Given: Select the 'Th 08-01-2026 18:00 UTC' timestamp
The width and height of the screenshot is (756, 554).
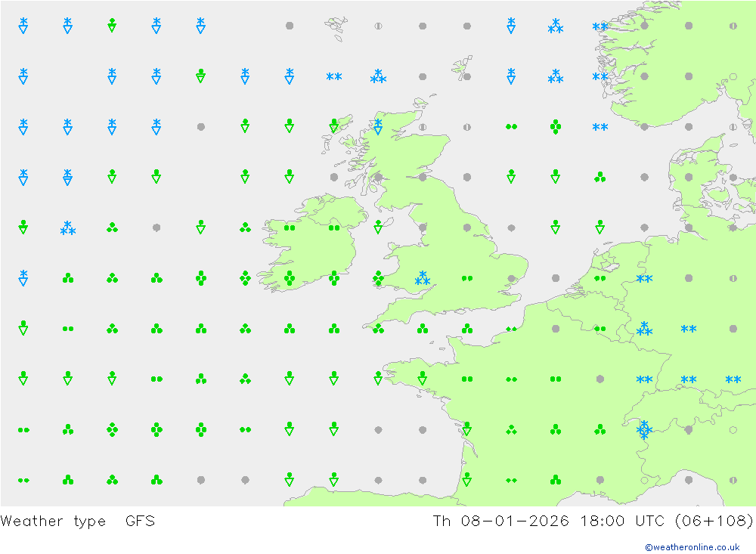Looking at the screenshot, I should pyautogui.click(x=548, y=522).
